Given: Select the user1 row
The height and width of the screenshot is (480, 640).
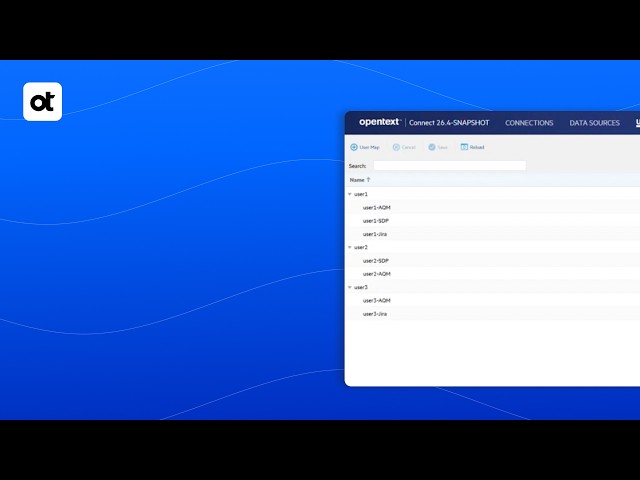Looking at the screenshot, I should (x=492, y=194).
